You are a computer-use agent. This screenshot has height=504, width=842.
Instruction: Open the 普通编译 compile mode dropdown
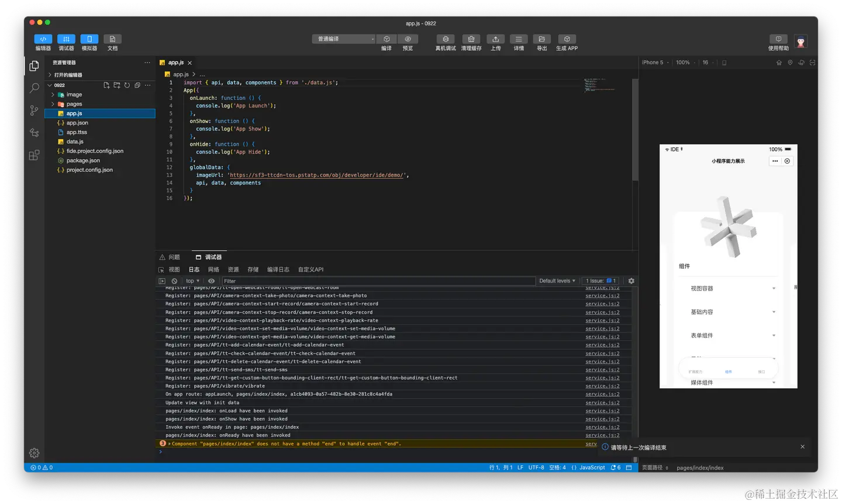(x=344, y=39)
